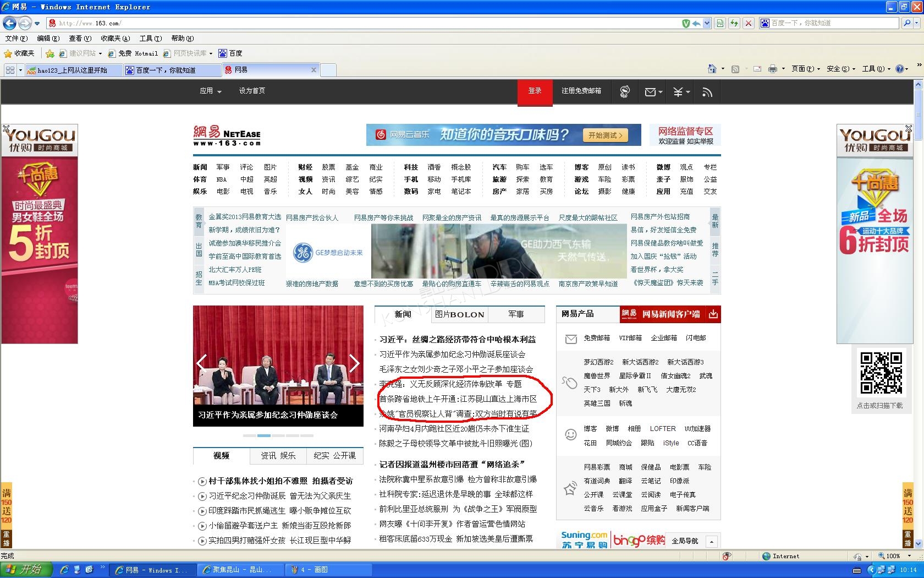Click the magnifier search button

(906, 23)
